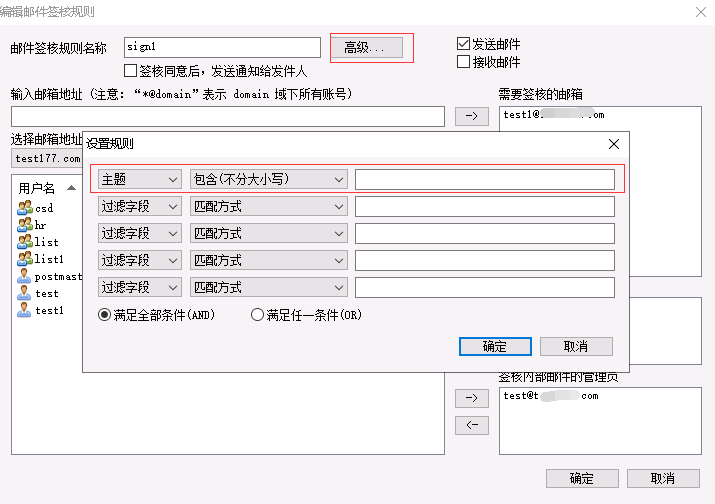The image size is (715, 504).
Task: Select the postmaster user icon
Action: [25, 276]
